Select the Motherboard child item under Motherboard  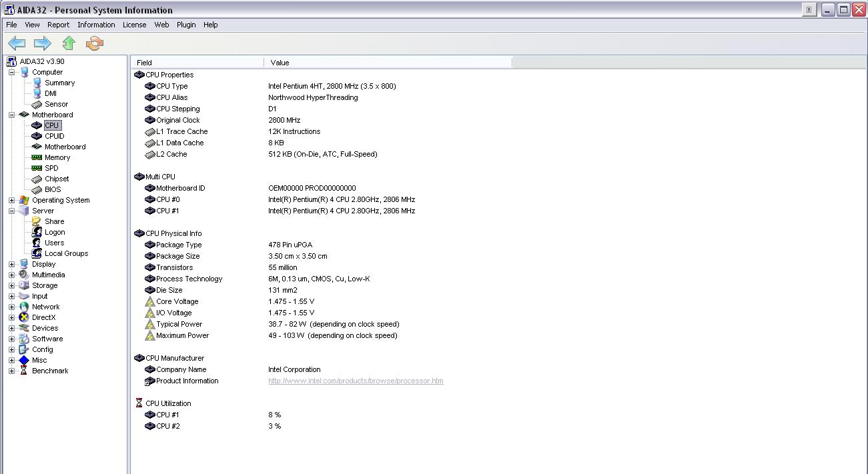65,147
